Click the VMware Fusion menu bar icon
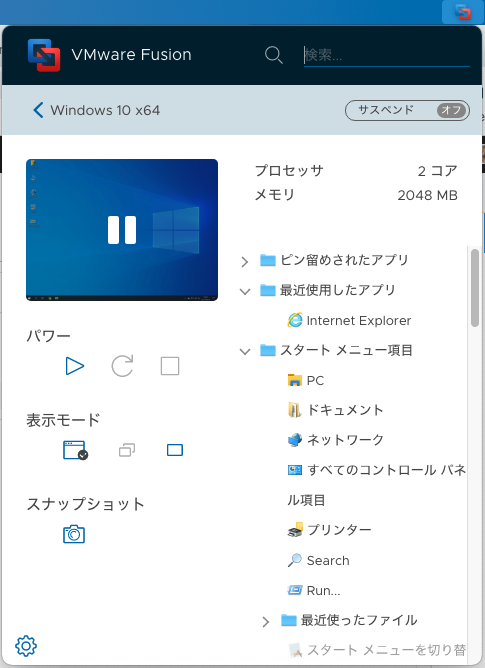Image resolution: width=485 pixels, height=668 pixels. tap(462, 12)
